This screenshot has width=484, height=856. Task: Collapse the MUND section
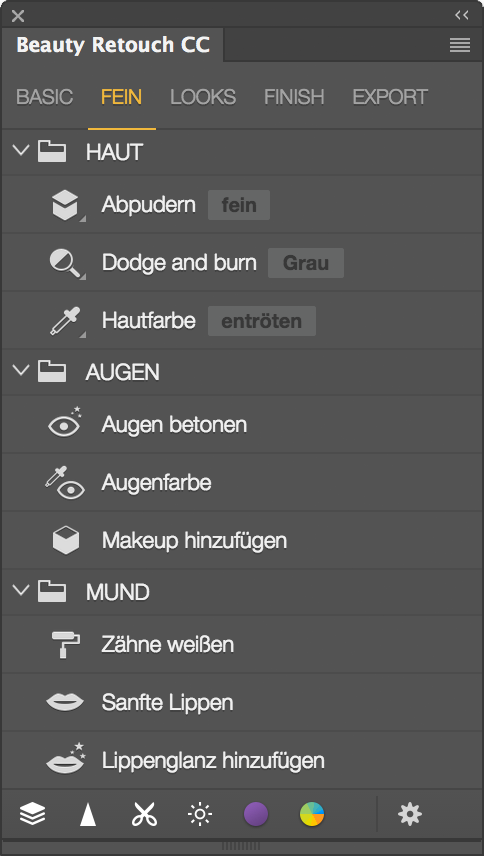(21, 590)
